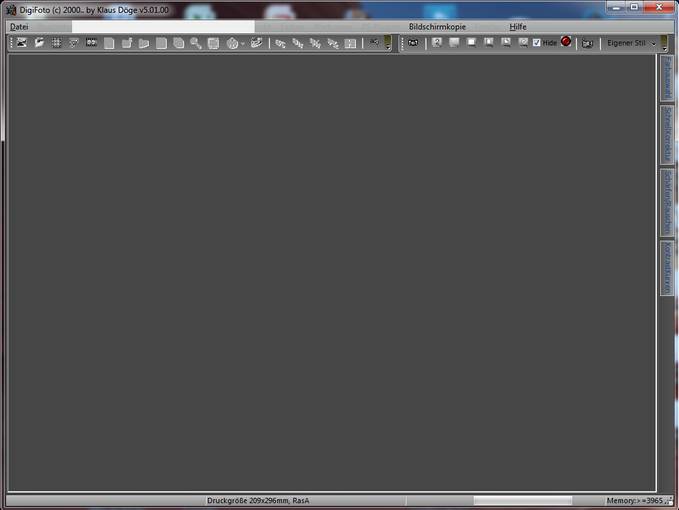The image size is (679, 510).
Task: Click the open folder toolbar icon
Action: 39,43
